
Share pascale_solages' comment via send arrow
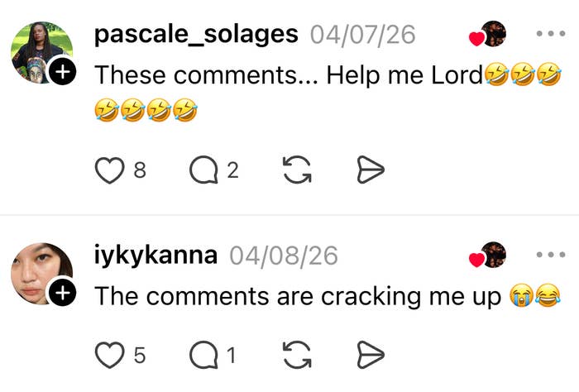tap(370, 170)
